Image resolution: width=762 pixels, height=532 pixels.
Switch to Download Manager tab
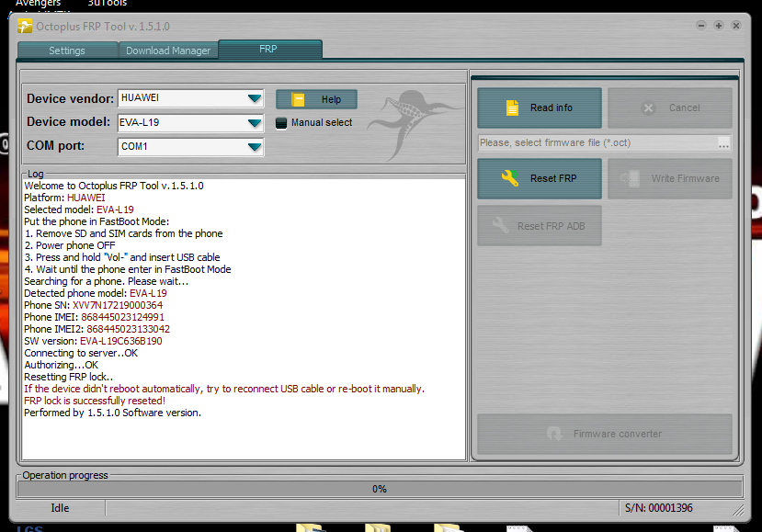[x=168, y=51]
